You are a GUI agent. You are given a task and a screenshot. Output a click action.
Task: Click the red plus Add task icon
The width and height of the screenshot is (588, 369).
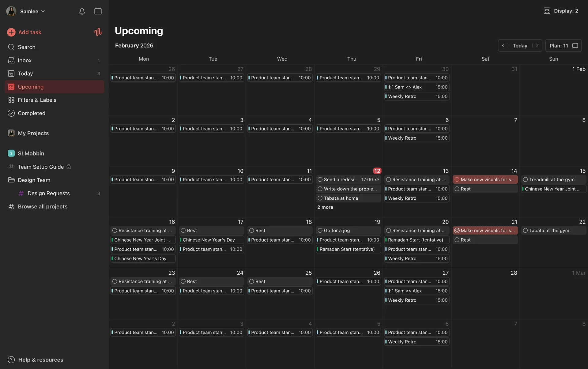[11, 32]
